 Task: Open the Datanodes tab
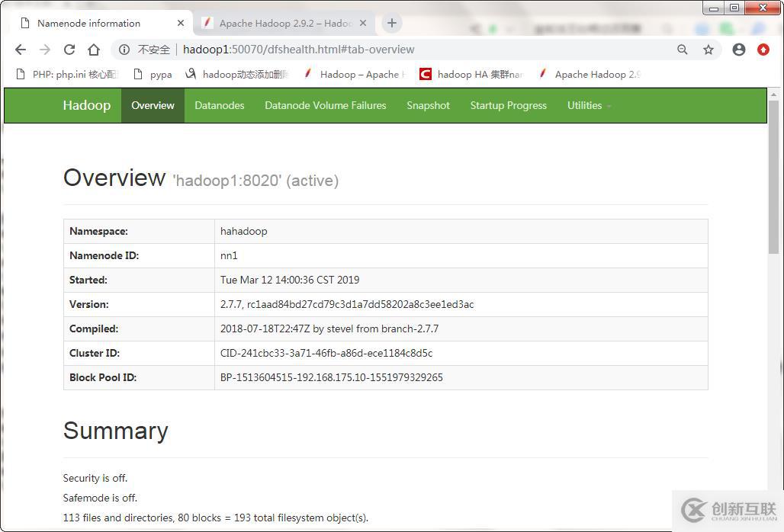pyautogui.click(x=219, y=105)
